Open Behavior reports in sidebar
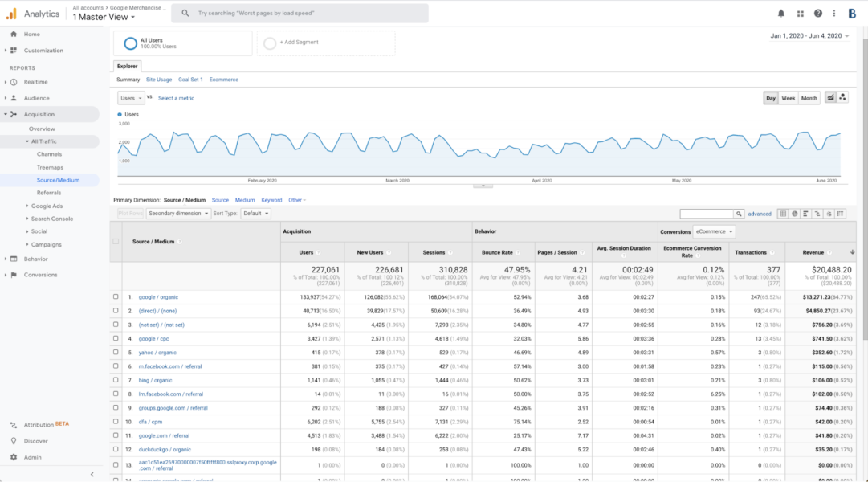 pos(35,259)
